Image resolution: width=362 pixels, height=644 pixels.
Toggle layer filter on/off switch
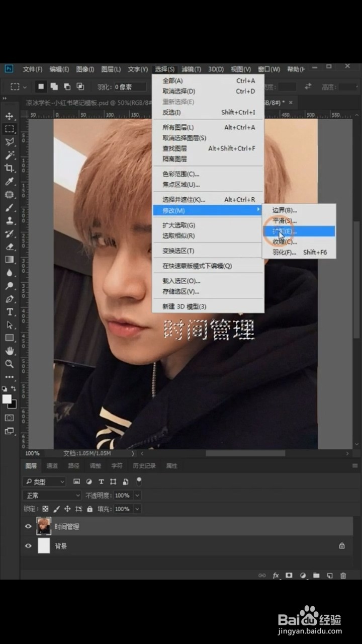[x=139, y=481]
